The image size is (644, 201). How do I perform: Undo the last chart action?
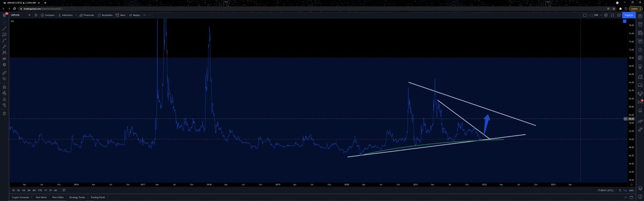tap(144, 15)
